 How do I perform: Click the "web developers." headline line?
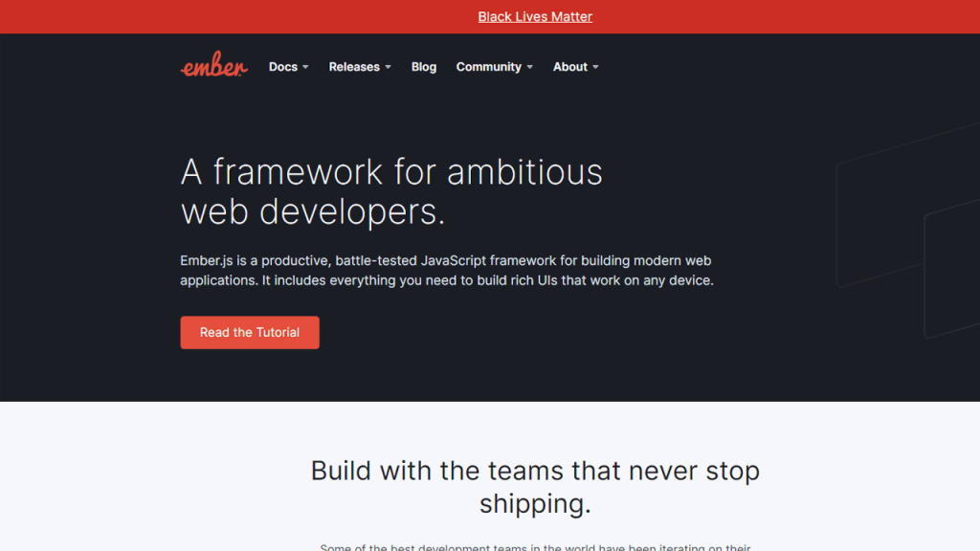pos(313,211)
